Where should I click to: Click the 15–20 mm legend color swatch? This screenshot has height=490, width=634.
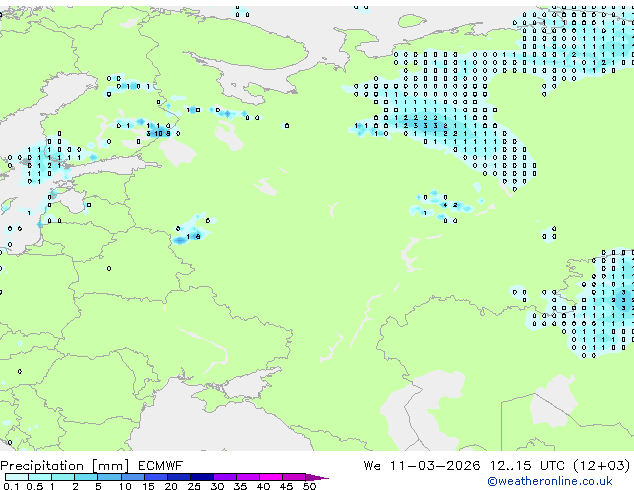click(155, 477)
